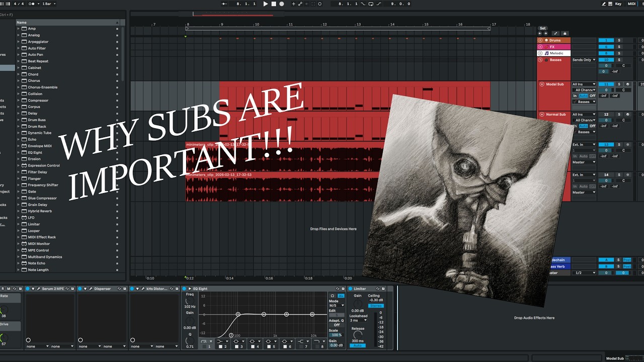The height and width of the screenshot is (362, 644).
Task: Open MIDI Map mode
Action: [x=631, y=4]
